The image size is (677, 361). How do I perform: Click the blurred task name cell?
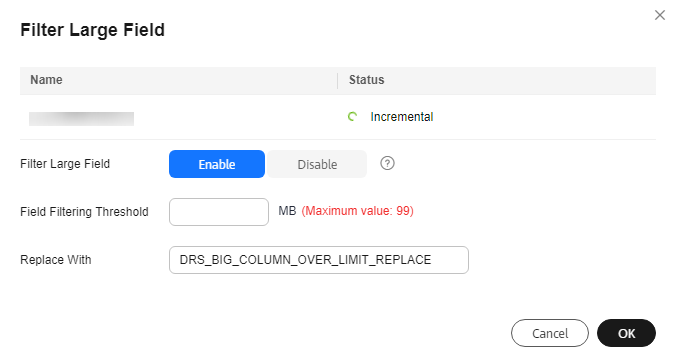[81, 119]
